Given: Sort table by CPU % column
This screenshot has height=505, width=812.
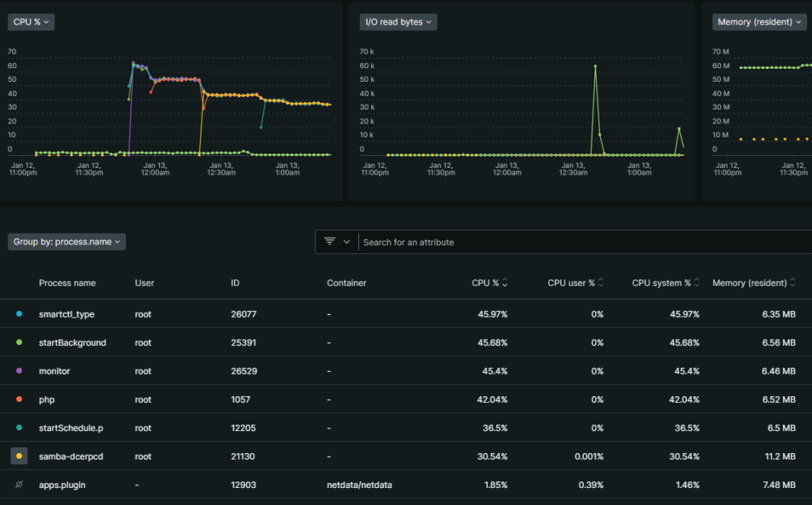Looking at the screenshot, I should (x=490, y=283).
